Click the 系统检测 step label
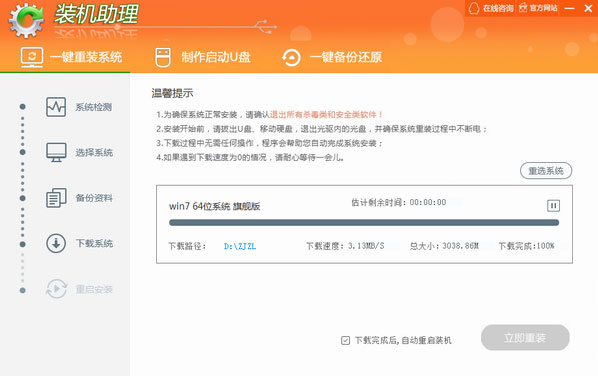 pos(93,107)
